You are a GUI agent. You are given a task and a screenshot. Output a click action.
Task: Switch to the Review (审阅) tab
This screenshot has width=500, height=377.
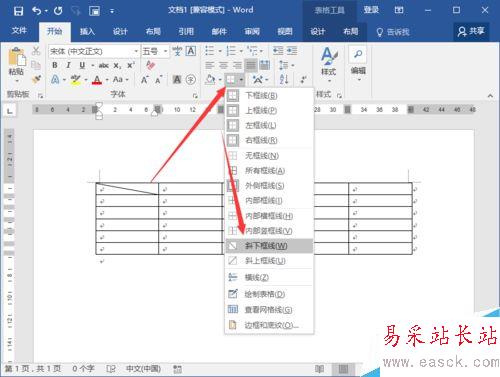(252, 32)
